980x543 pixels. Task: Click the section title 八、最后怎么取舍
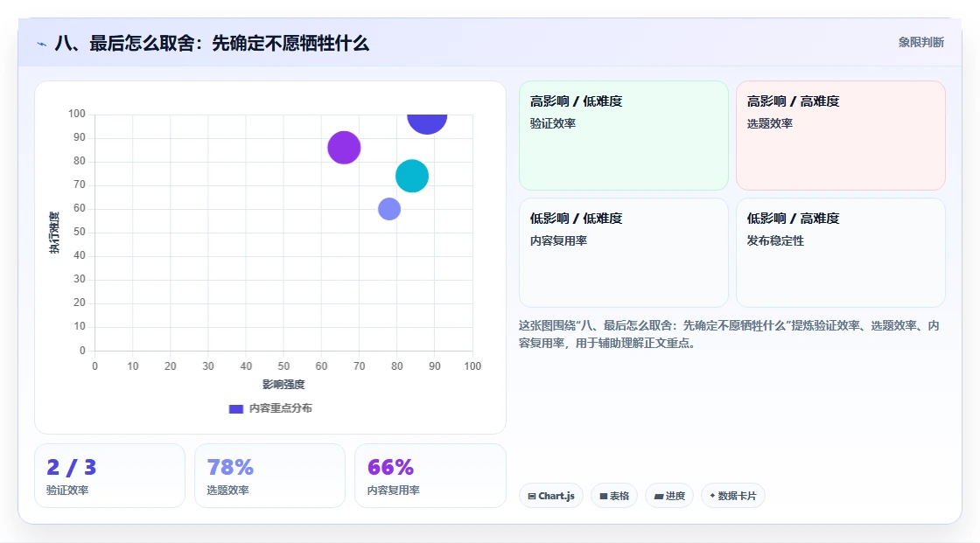pos(212,43)
